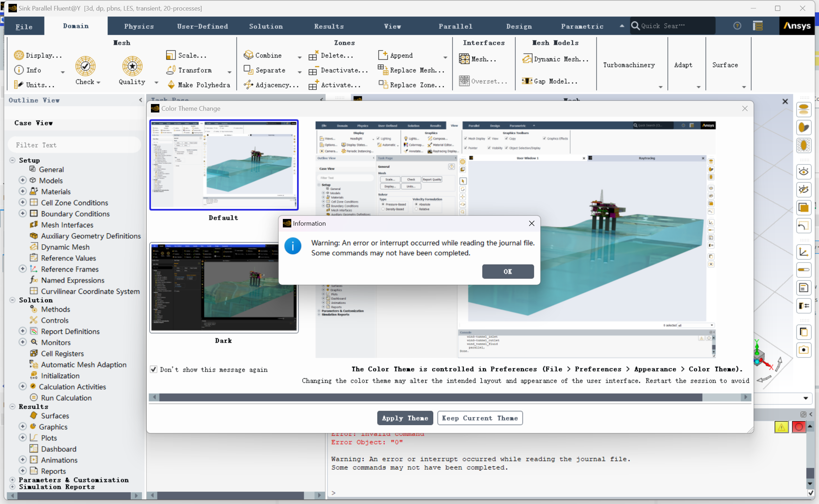The height and width of the screenshot is (504, 819).
Task: Click the Replace Mesh icon
Action: (x=383, y=70)
